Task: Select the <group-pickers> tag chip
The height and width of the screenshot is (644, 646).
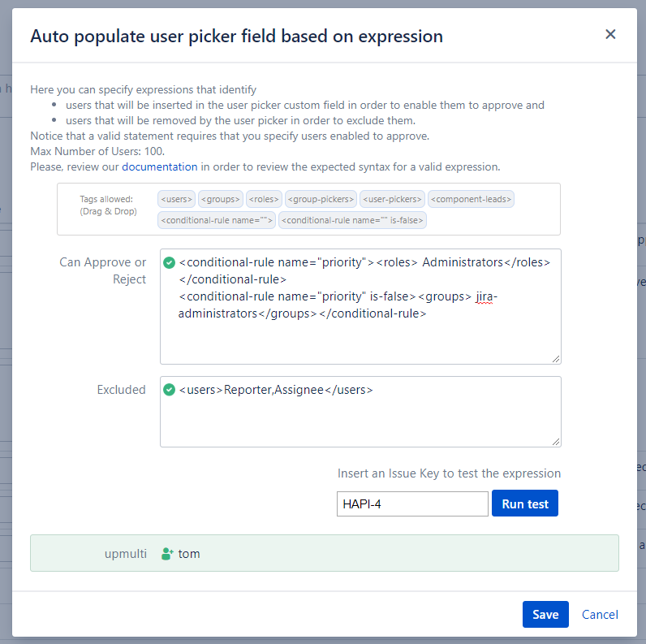Action: [321, 199]
